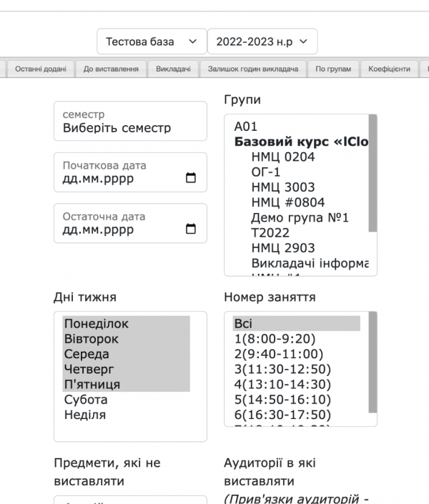The width and height of the screenshot is (429, 504).
Task: Switch to Останні додані tab
Action: 40,69
